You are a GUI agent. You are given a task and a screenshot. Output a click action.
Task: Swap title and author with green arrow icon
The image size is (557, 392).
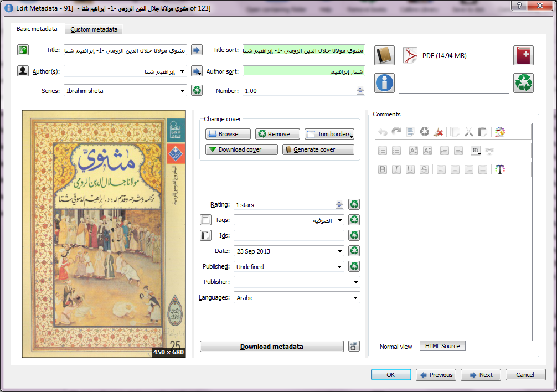(x=23, y=50)
